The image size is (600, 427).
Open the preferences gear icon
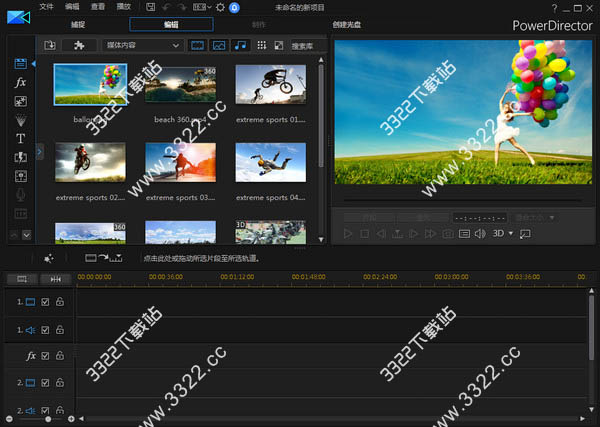pyautogui.click(x=220, y=7)
